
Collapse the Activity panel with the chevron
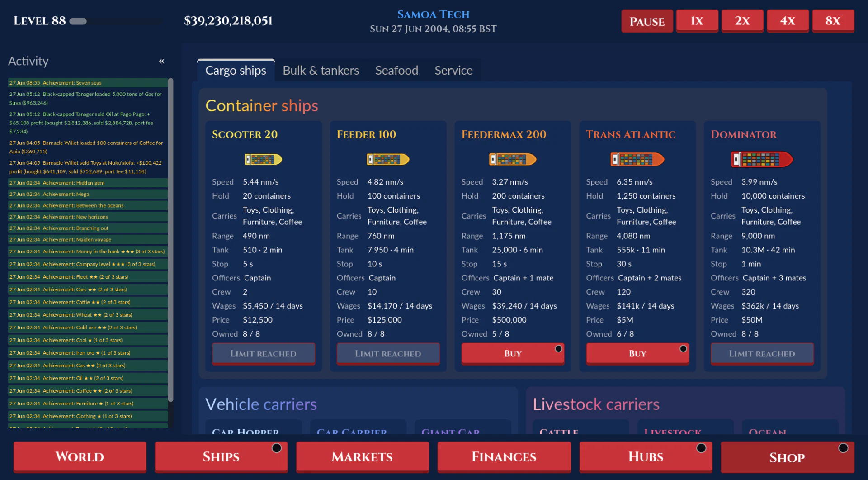[161, 61]
